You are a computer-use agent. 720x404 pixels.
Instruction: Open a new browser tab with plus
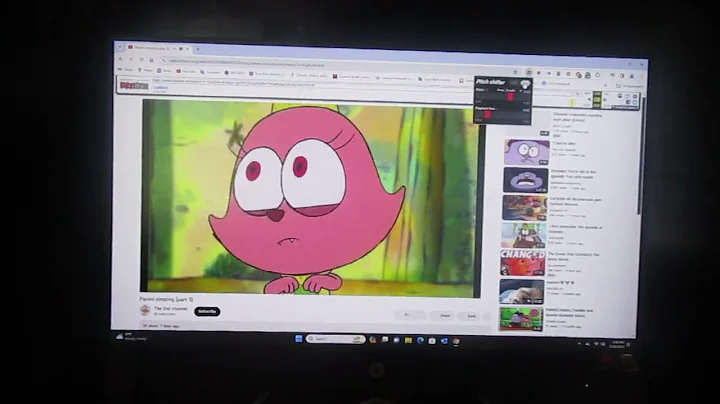point(198,49)
